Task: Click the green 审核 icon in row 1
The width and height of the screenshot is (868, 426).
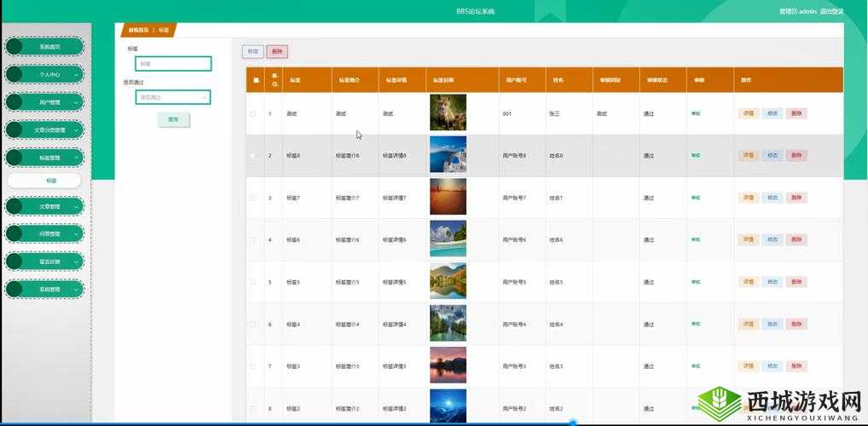Action: (696, 113)
